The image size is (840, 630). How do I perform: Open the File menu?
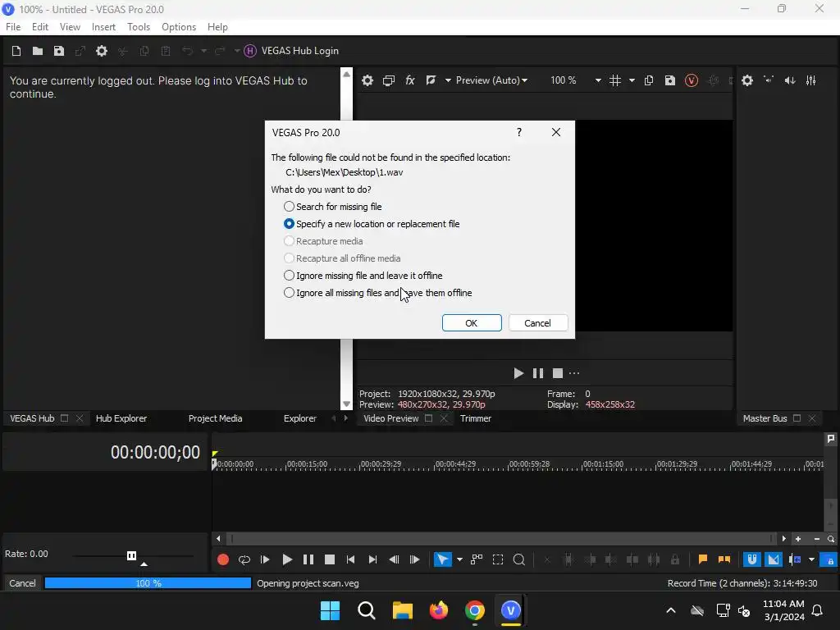point(13,27)
